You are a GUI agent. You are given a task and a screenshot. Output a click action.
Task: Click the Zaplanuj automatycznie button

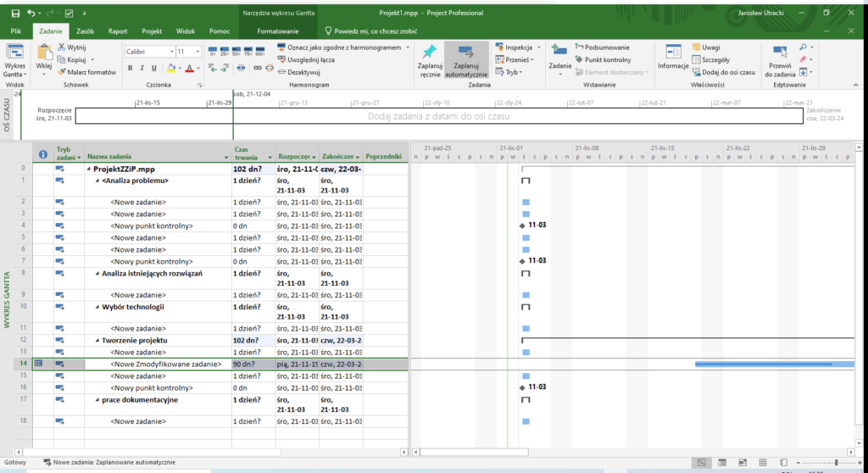click(467, 59)
